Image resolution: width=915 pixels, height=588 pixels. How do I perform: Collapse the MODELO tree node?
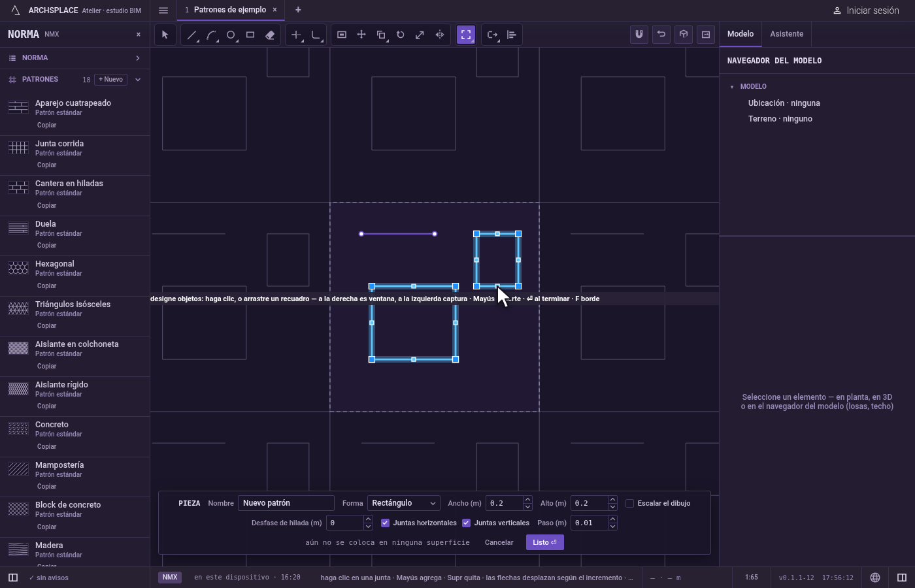732,87
